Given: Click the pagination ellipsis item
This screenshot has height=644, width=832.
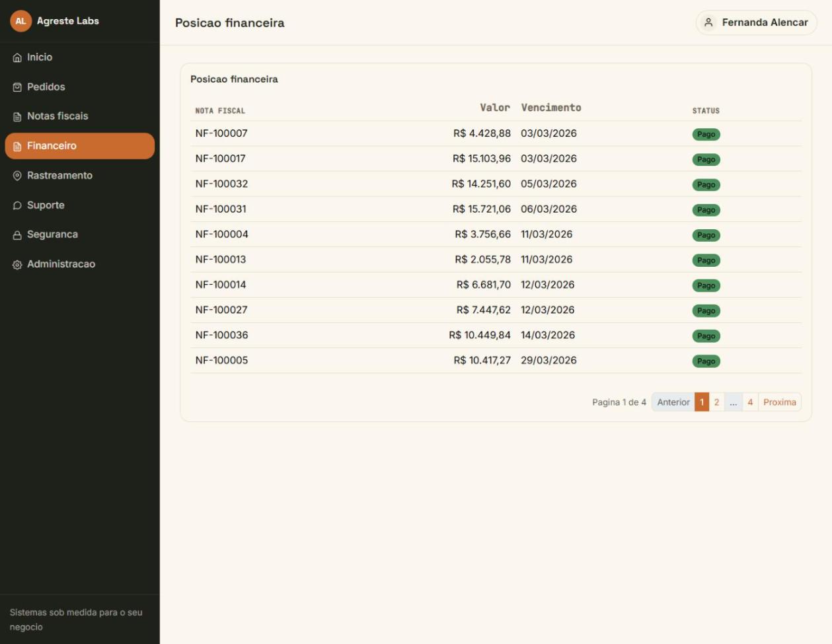Looking at the screenshot, I should 734,402.
